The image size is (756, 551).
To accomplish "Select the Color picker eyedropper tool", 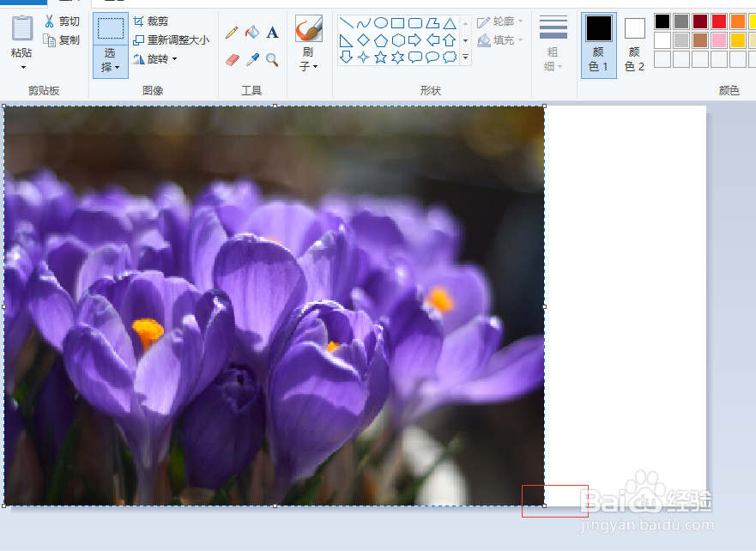I will 252,60.
